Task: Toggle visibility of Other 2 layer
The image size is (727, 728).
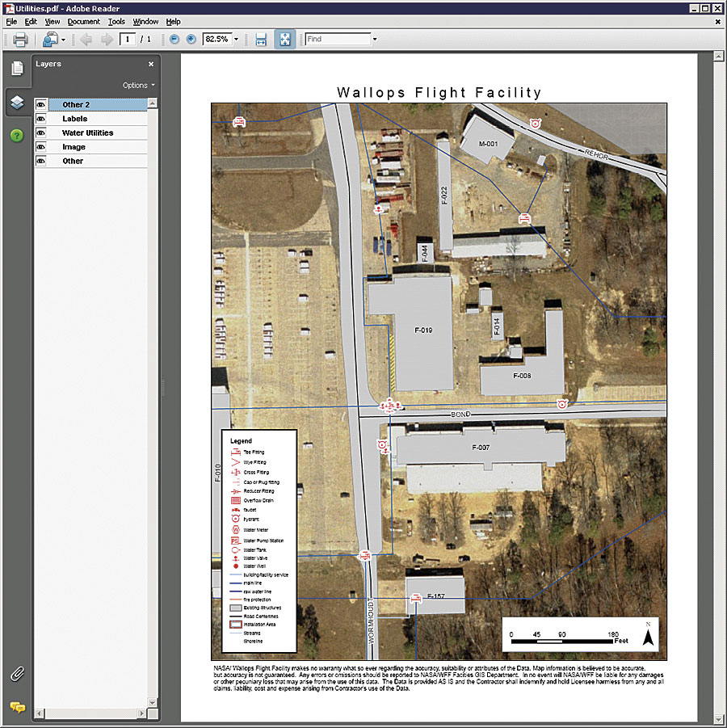Action: pyautogui.click(x=41, y=104)
